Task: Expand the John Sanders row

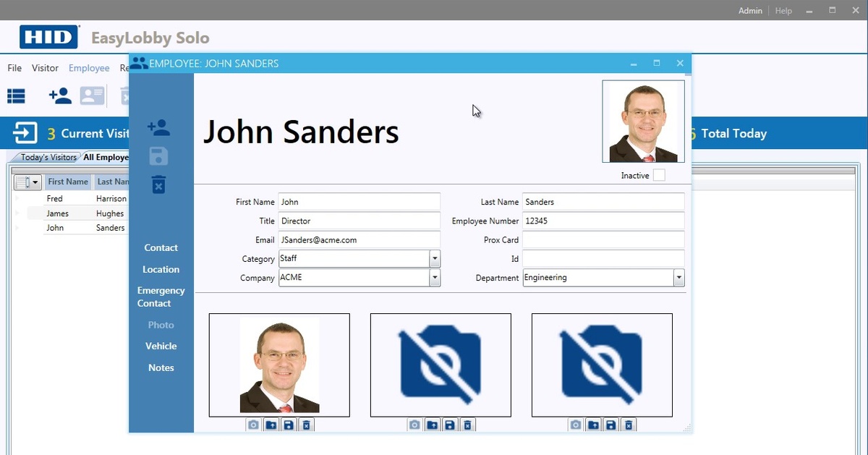Action: point(17,228)
